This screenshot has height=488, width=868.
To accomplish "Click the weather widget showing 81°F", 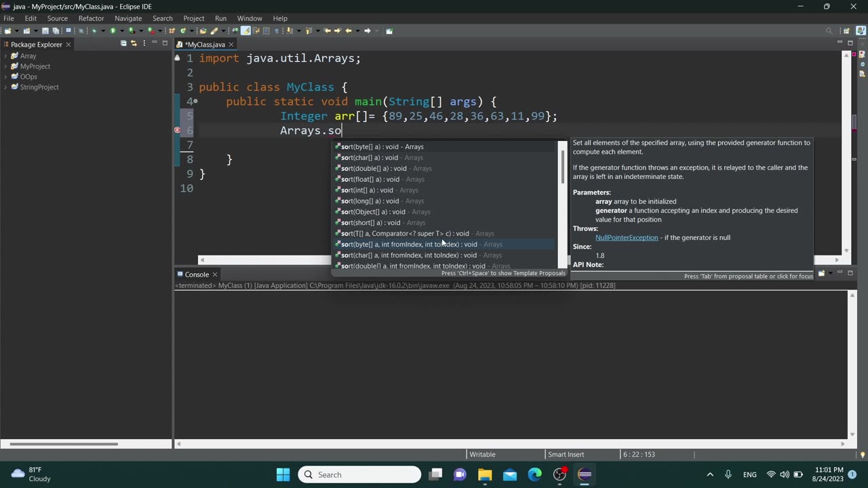I will (x=32, y=474).
